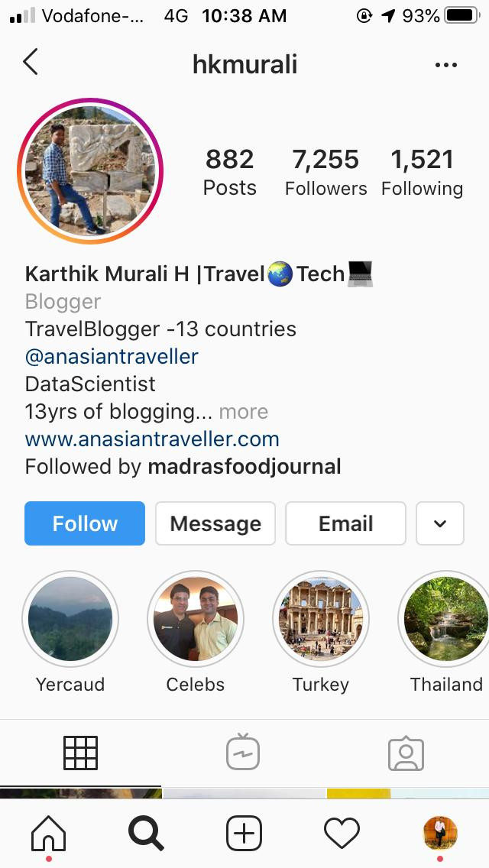
Task: Go back using the left chevron
Action: tap(31, 61)
